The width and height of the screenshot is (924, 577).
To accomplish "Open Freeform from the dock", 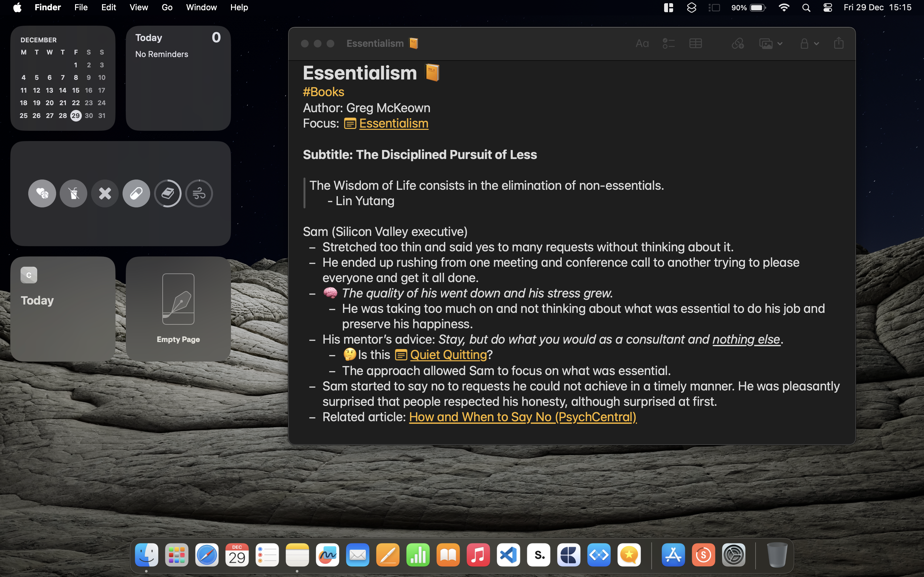I will click(327, 555).
